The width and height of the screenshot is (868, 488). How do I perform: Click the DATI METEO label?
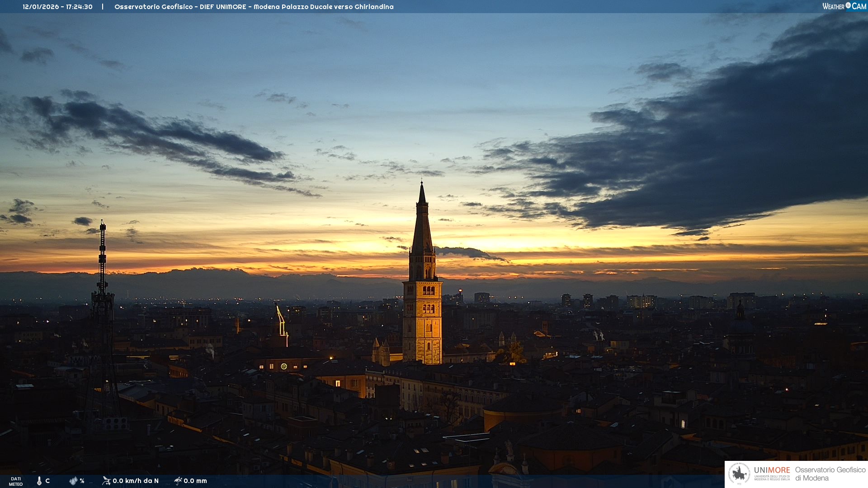click(x=16, y=481)
